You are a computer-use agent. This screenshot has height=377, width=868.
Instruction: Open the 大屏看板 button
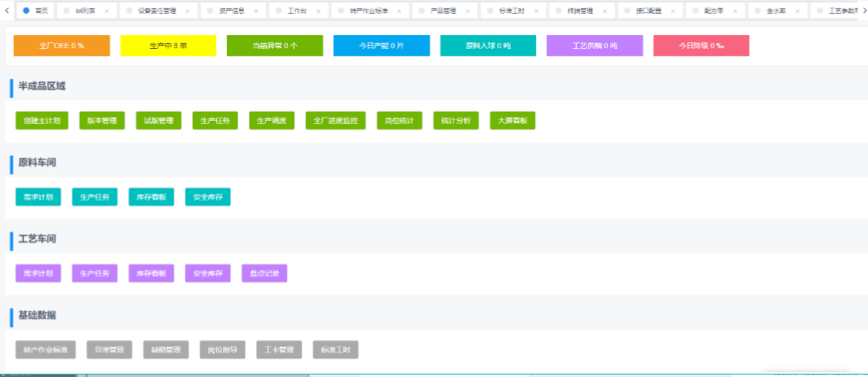512,121
